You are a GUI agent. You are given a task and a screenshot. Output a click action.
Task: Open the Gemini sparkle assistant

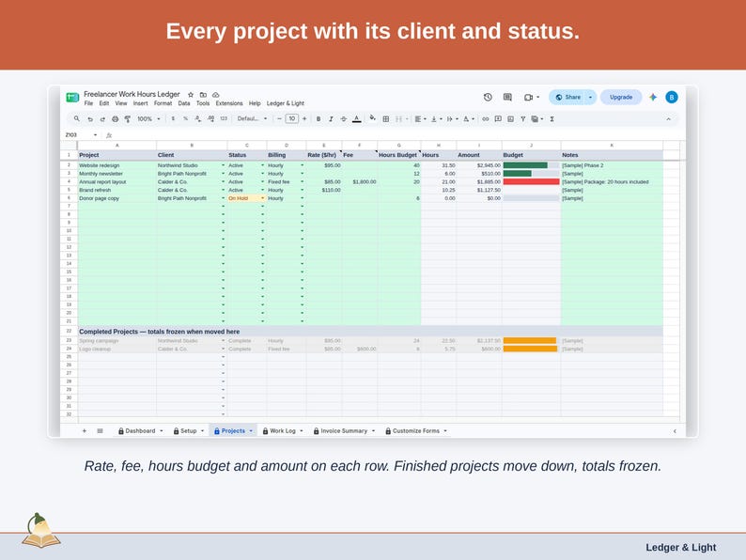(653, 97)
